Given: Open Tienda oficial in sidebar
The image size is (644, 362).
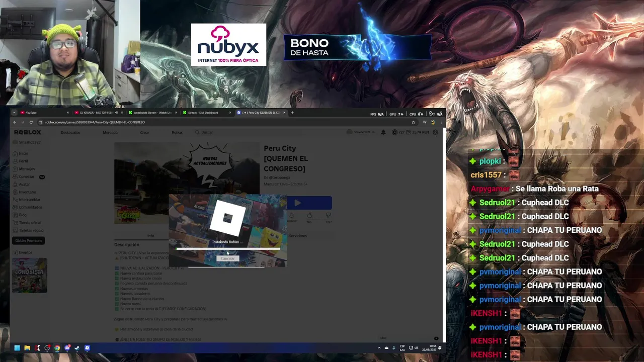Looking at the screenshot, I should click(x=27, y=222).
